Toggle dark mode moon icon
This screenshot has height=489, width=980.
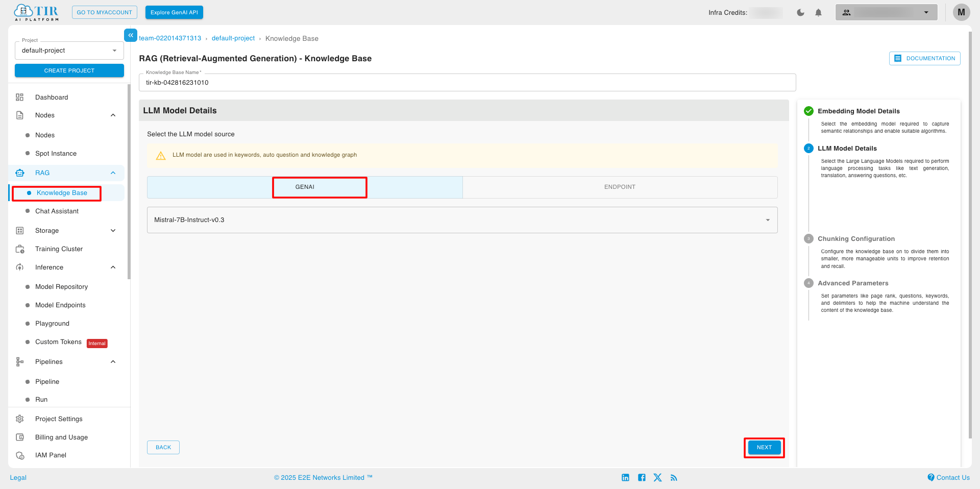click(800, 13)
